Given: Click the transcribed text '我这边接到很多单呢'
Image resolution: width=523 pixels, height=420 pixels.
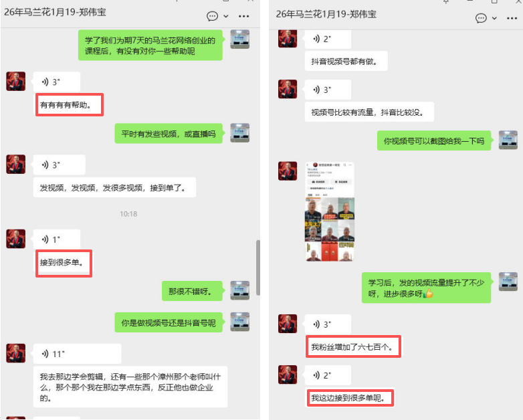Looking at the screenshot, I should [x=350, y=398].
